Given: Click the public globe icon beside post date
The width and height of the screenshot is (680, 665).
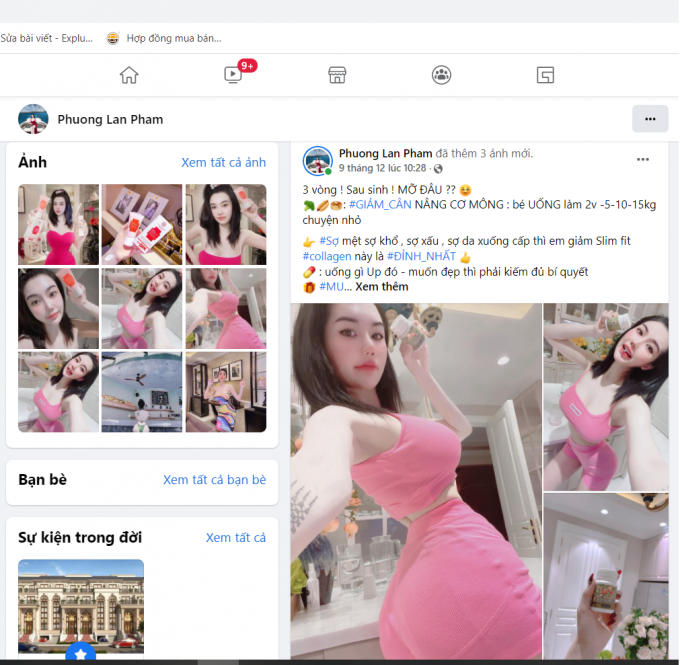Looking at the screenshot, I should click(x=438, y=168).
